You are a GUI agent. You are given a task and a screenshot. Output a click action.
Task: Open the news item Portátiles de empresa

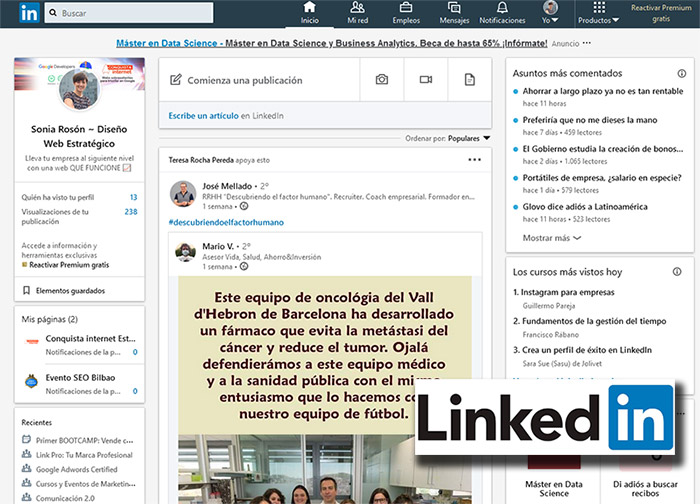602,178
